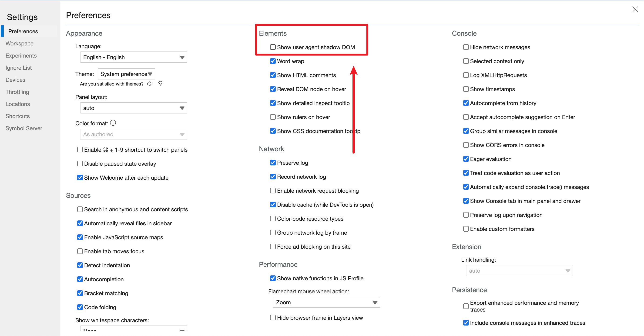Check Show rulers on hover
This screenshot has height=336, width=644.
[273, 117]
